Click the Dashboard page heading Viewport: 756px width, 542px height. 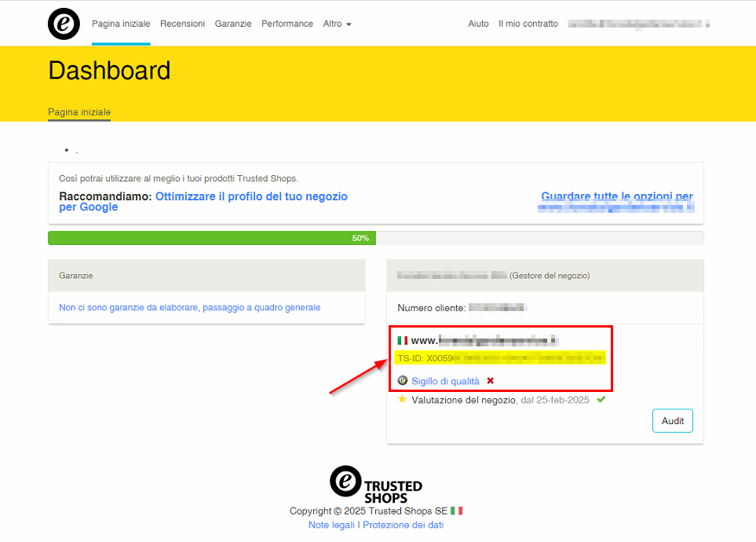pyautogui.click(x=109, y=71)
